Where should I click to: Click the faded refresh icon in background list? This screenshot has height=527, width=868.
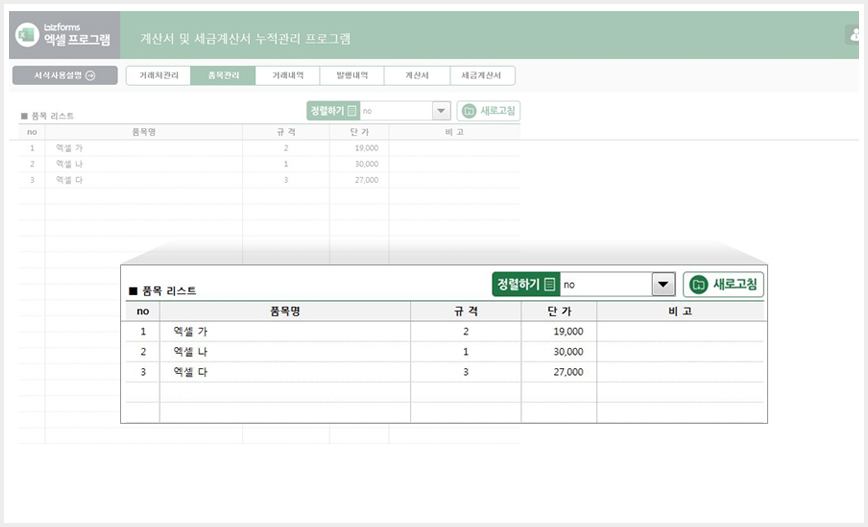pyautogui.click(x=469, y=111)
